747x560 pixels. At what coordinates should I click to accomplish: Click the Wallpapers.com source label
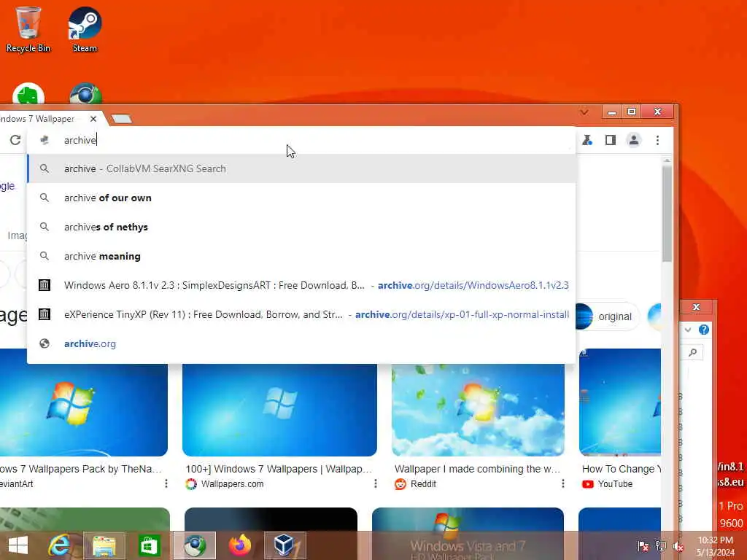click(232, 484)
